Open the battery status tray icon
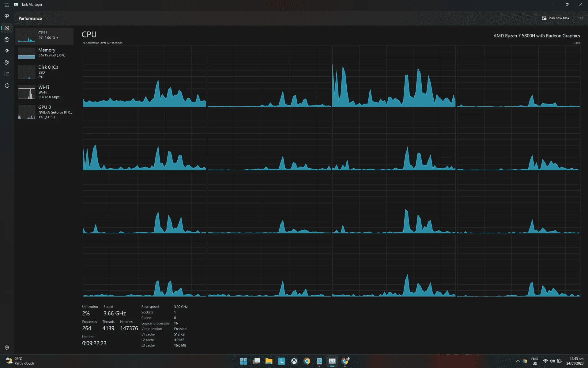 tap(559, 361)
